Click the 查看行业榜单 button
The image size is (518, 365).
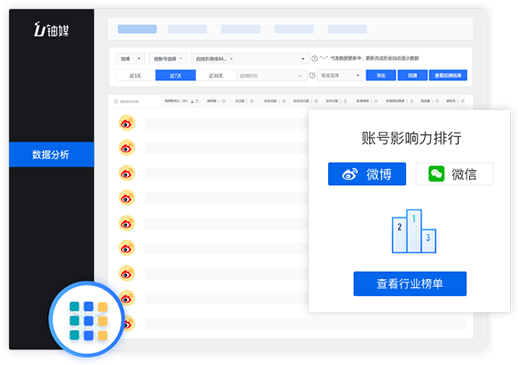(410, 284)
